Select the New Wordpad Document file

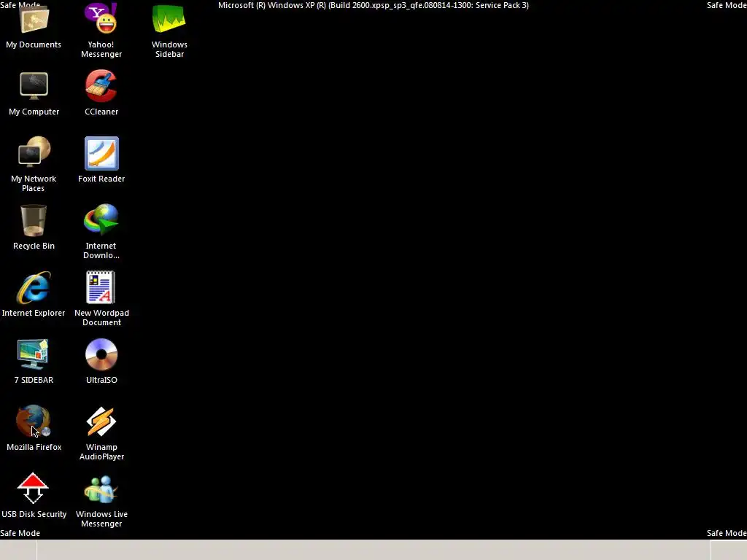coord(101,287)
